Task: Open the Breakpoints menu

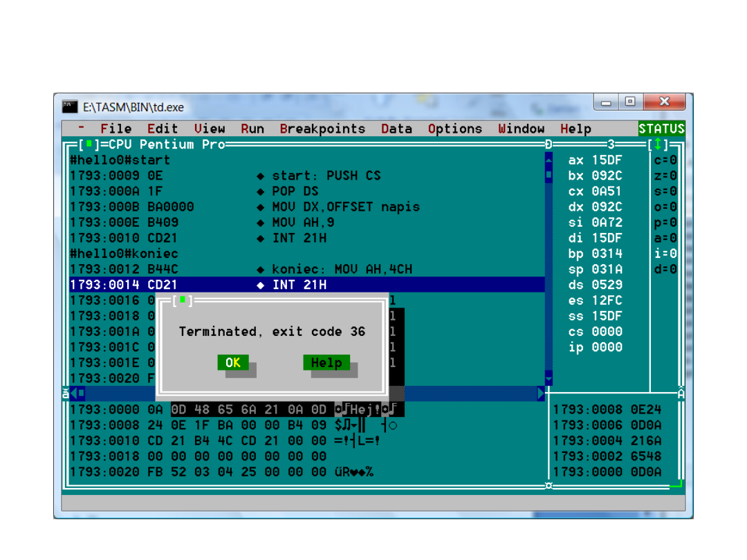Action: [322, 129]
